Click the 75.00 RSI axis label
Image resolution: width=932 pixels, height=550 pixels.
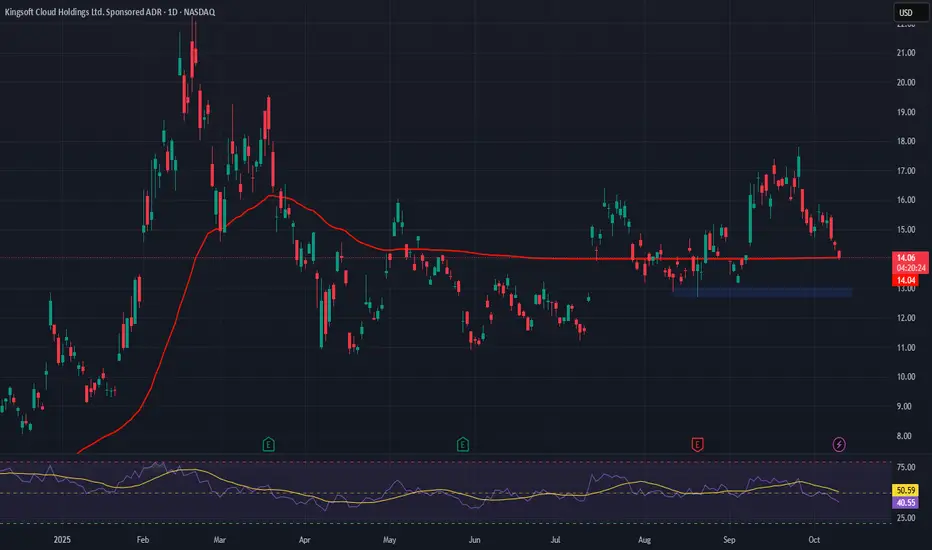click(x=906, y=467)
